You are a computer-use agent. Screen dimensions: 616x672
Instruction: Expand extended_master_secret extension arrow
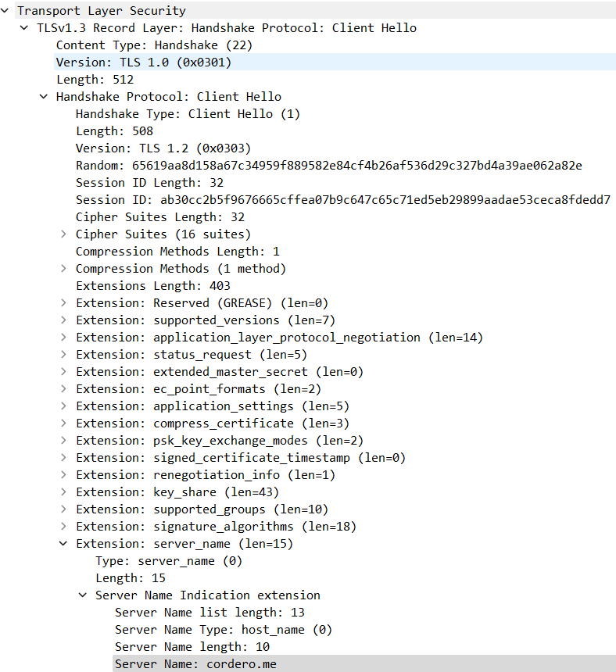(63, 371)
